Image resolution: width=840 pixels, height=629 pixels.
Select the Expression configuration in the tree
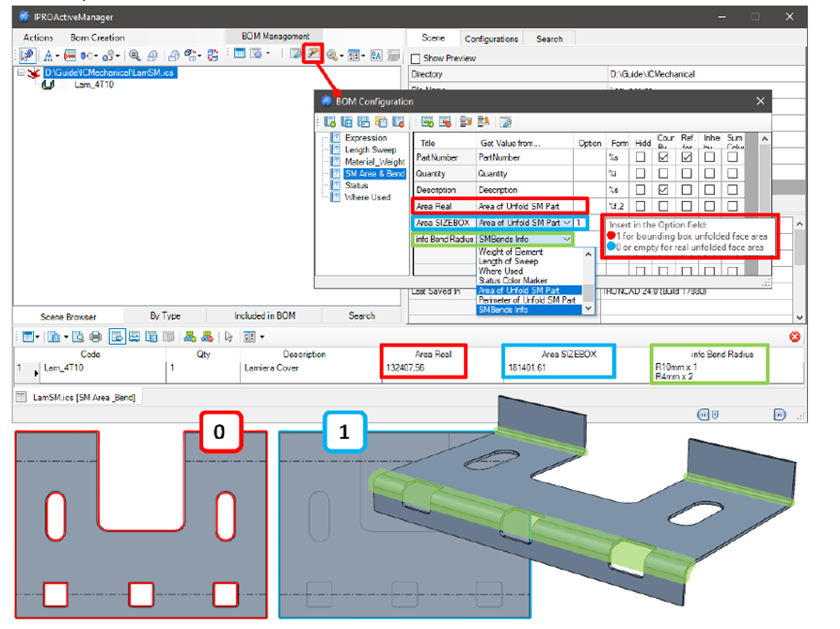tap(366, 137)
